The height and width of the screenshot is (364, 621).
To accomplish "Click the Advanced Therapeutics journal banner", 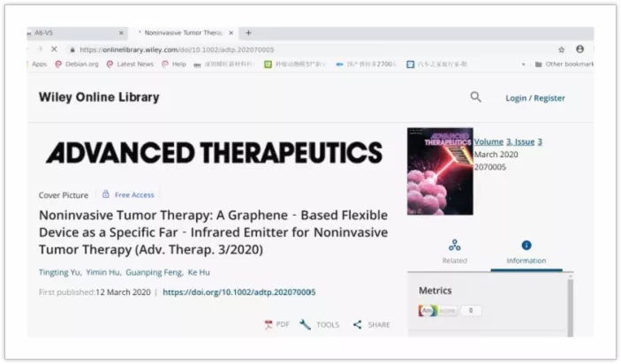I will tap(215, 153).
